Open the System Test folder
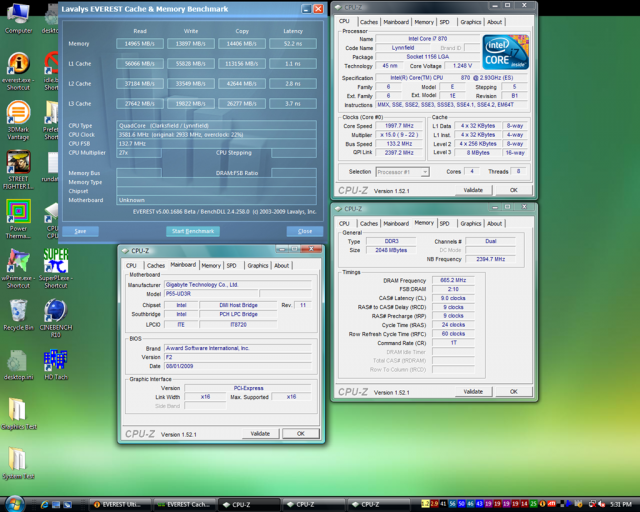This screenshot has width=640, height=512. pos(18,463)
